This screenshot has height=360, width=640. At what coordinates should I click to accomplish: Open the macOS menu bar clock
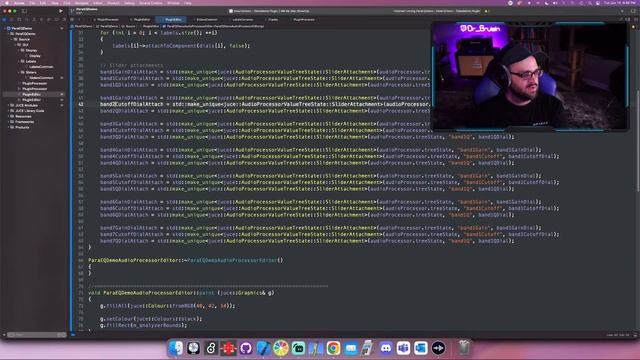(620, 3)
